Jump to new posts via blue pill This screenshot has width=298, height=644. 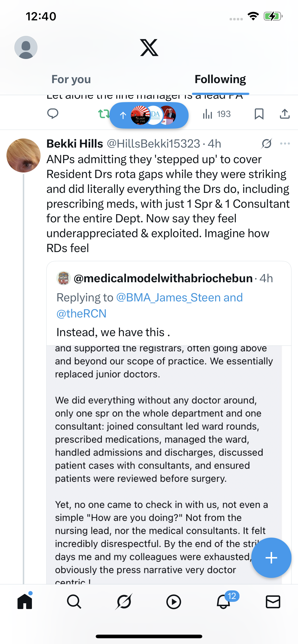point(149,115)
